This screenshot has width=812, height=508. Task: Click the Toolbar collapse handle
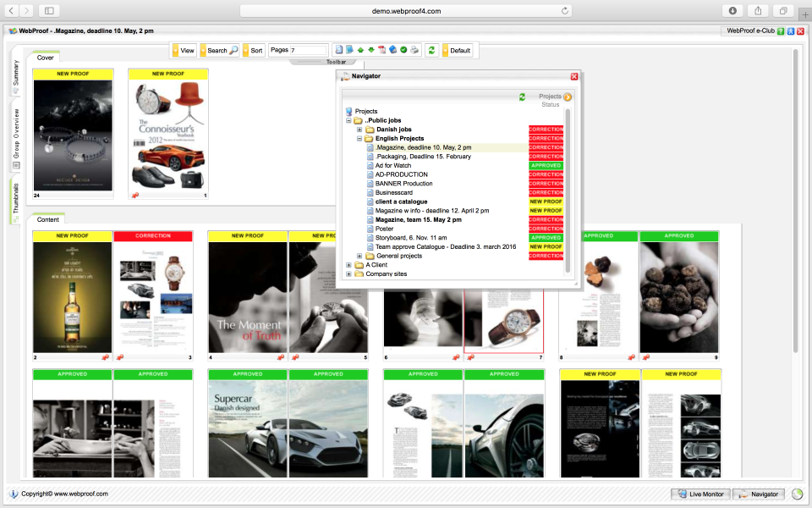(x=326, y=62)
